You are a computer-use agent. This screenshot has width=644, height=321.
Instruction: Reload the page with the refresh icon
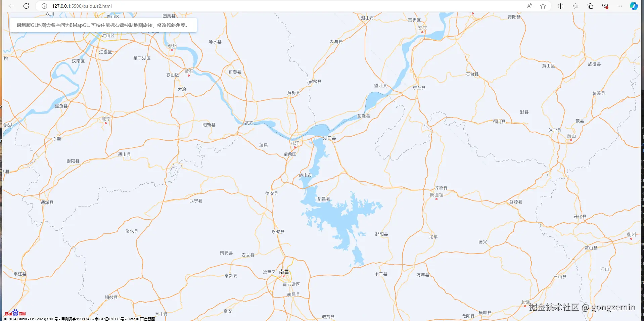[x=26, y=6]
